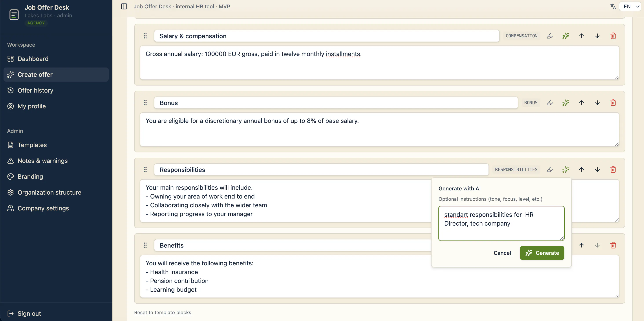Click the benefits list text area

[379, 276]
